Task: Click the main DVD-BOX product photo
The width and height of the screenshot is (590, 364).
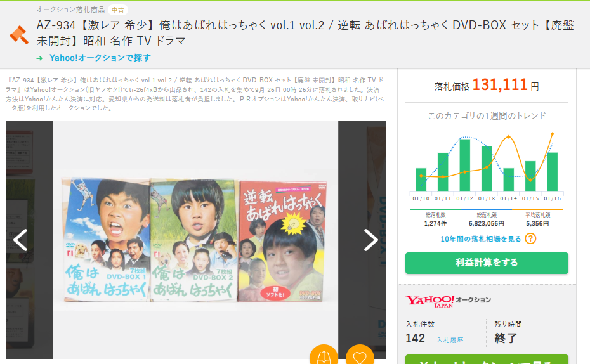Action: pos(195,240)
